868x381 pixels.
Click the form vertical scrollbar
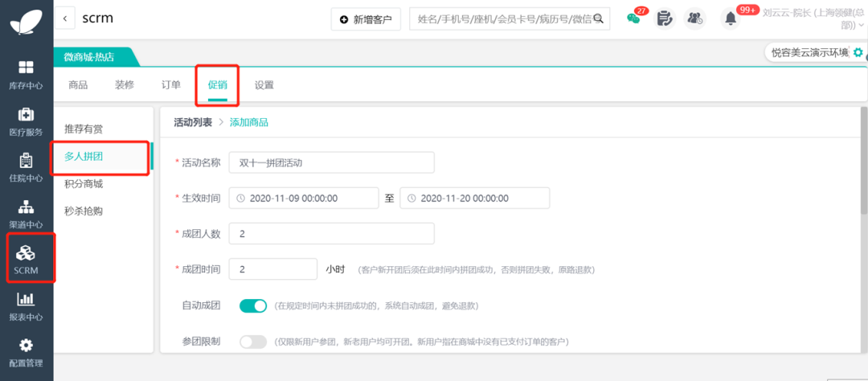click(864, 161)
